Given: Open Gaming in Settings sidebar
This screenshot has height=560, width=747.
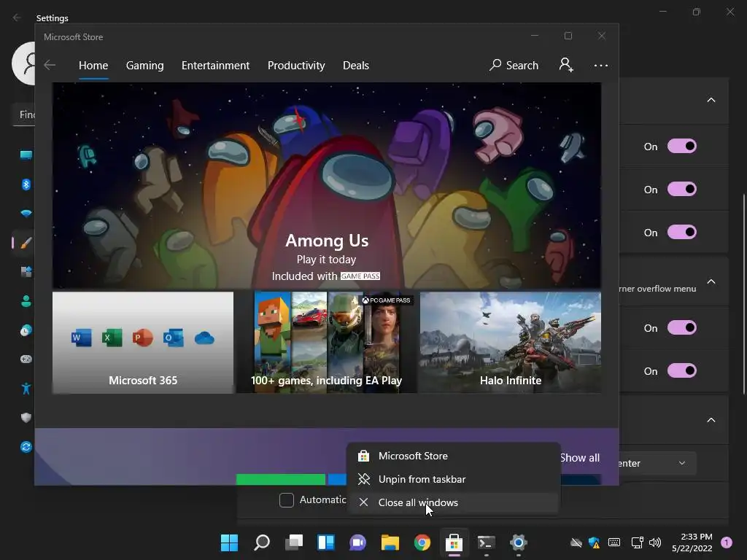Looking at the screenshot, I should pyautogui.click(x=26, y=359).
